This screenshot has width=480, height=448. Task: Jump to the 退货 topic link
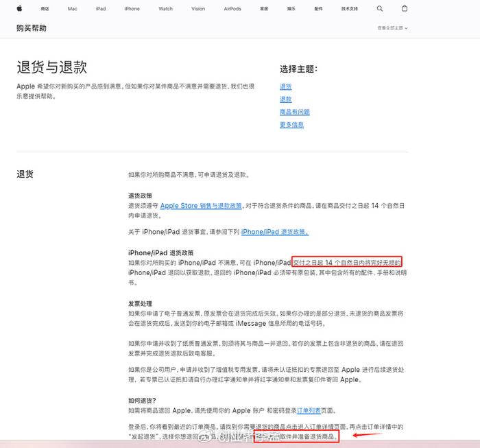tap(286, 86)
